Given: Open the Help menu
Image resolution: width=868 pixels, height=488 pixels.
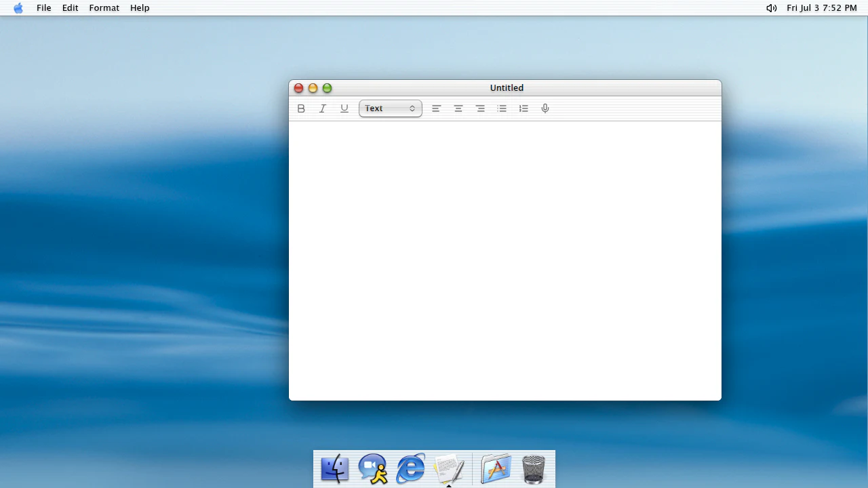Looking at the screenshot, I should click(x=140, y=8).
